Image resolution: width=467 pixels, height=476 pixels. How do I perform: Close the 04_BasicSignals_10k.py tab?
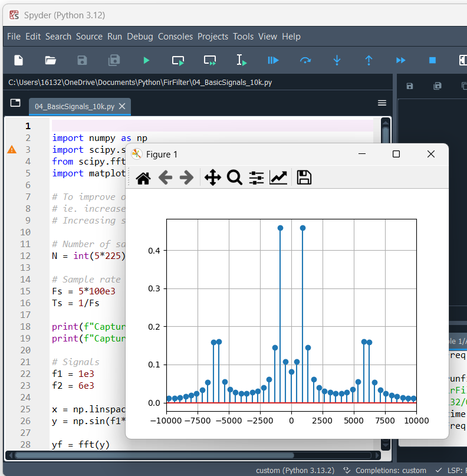(122, 106)
